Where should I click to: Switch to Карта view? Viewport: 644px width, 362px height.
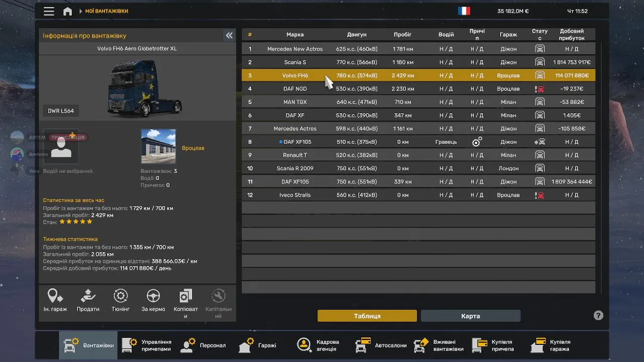[x=470, y=316]
